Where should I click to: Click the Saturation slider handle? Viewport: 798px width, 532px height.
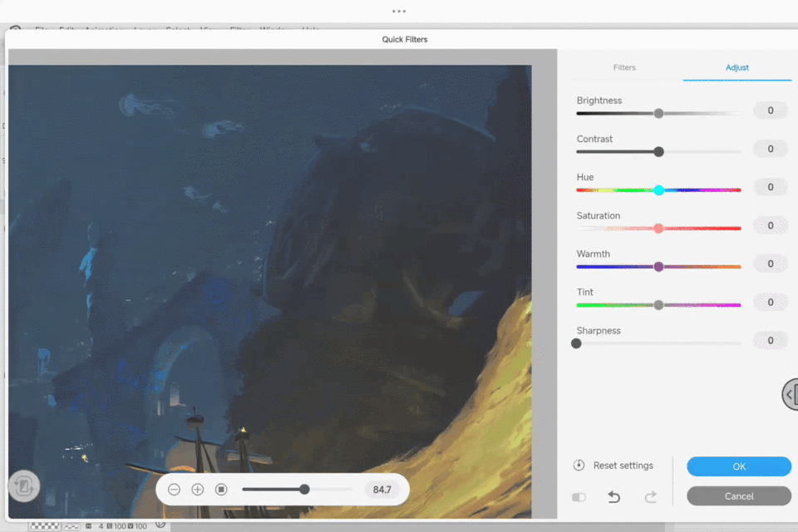[x=658, y=228]
